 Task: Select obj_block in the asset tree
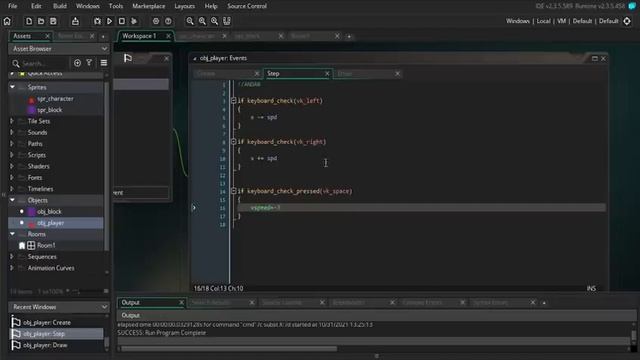pyautogui.click(x=49, y=211)
